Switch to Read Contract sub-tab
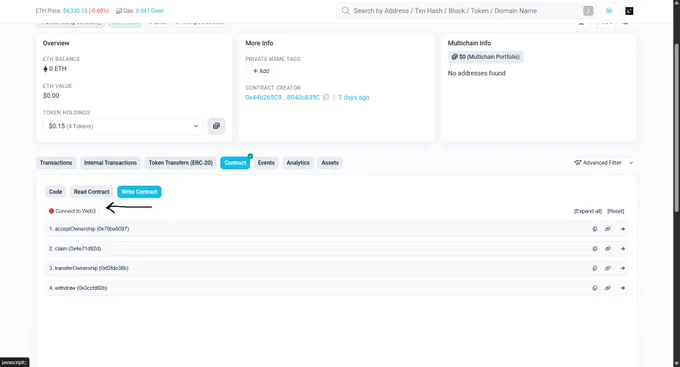The image size is (680, 367). click(92, 192)
